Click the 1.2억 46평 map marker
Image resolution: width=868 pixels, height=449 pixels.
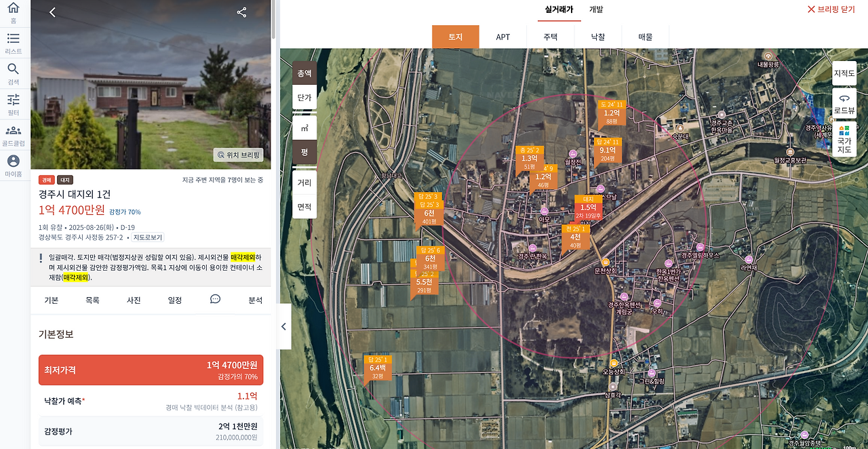pos(543,177)
